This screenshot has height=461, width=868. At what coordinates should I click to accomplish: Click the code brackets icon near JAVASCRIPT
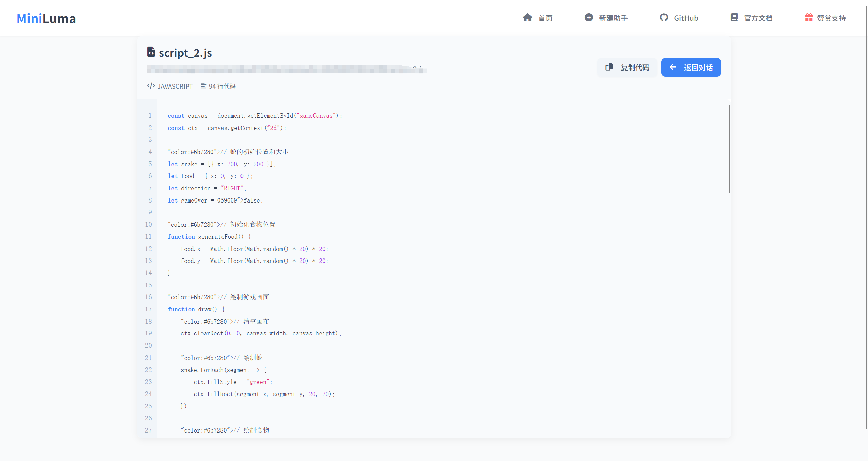(151, 86)
